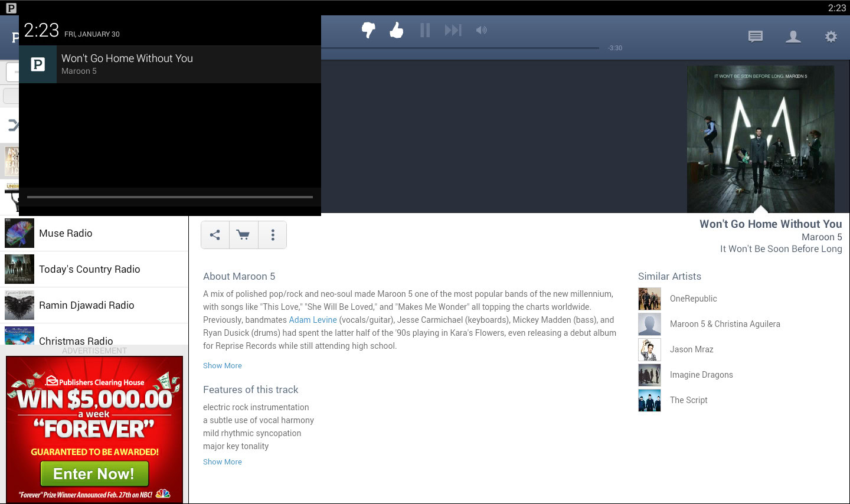Skip to the next track

coord(453,30)
